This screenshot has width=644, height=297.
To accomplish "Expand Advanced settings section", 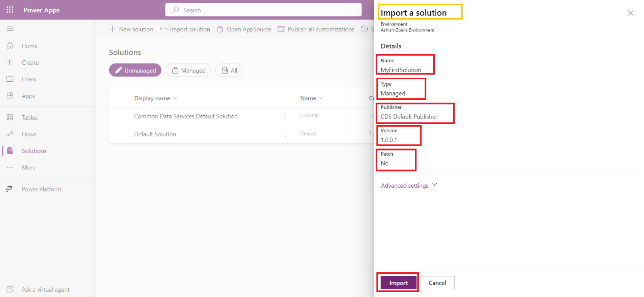I will (x=409, y=185).
